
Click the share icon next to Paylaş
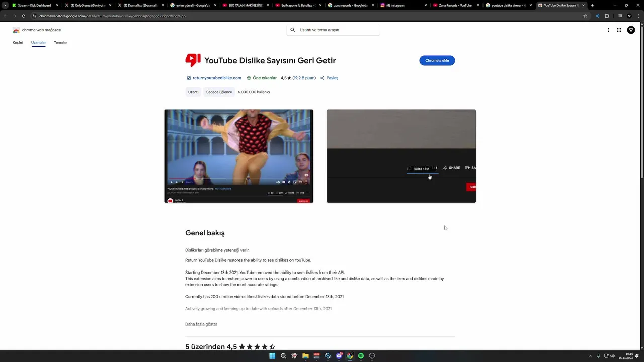coord(322,78)
